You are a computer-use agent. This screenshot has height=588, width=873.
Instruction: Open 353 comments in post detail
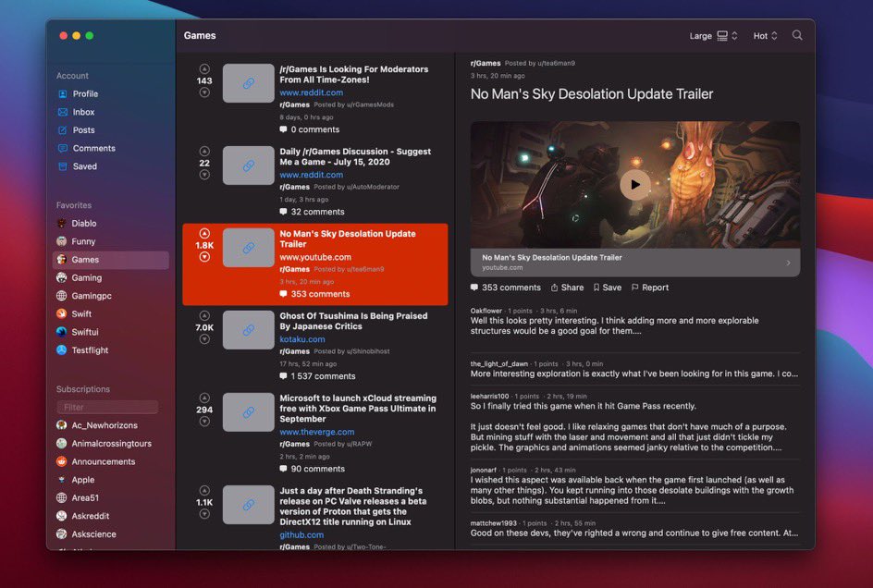(506, 288)
